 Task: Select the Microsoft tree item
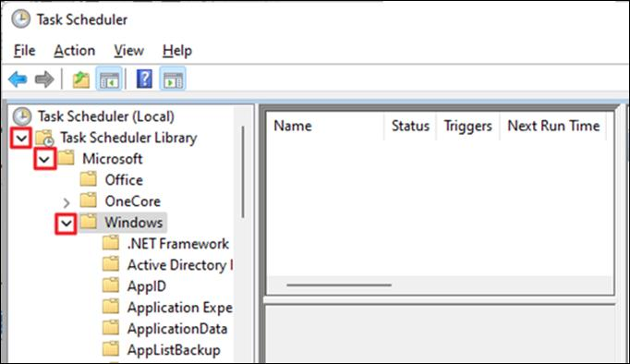coord(112,159)
